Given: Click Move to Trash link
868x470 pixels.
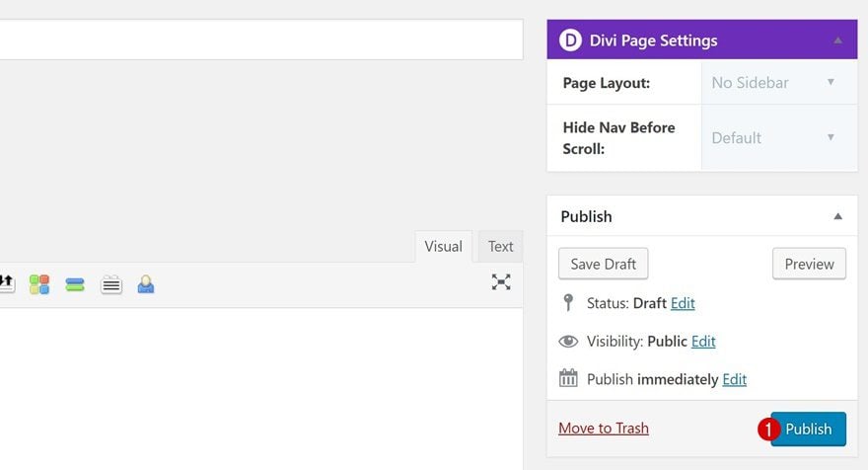Looking at the screenshot, I should 604,428.
